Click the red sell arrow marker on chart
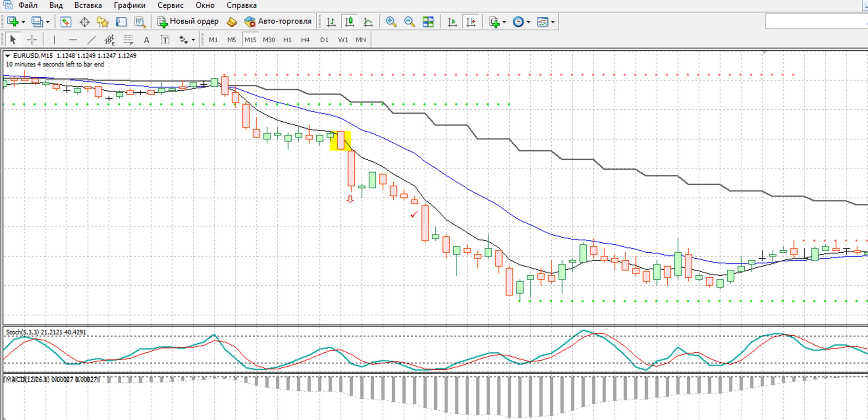Image resolution: width=868 pixels, height=420 pixels. 350,199
